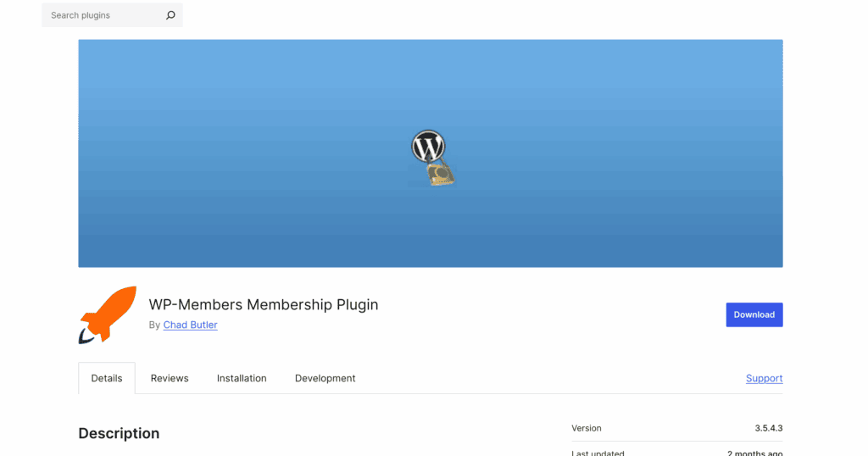Open the Chad Butler author link
The height and width of the screenshot is (456, 868).
pos(190,325)
